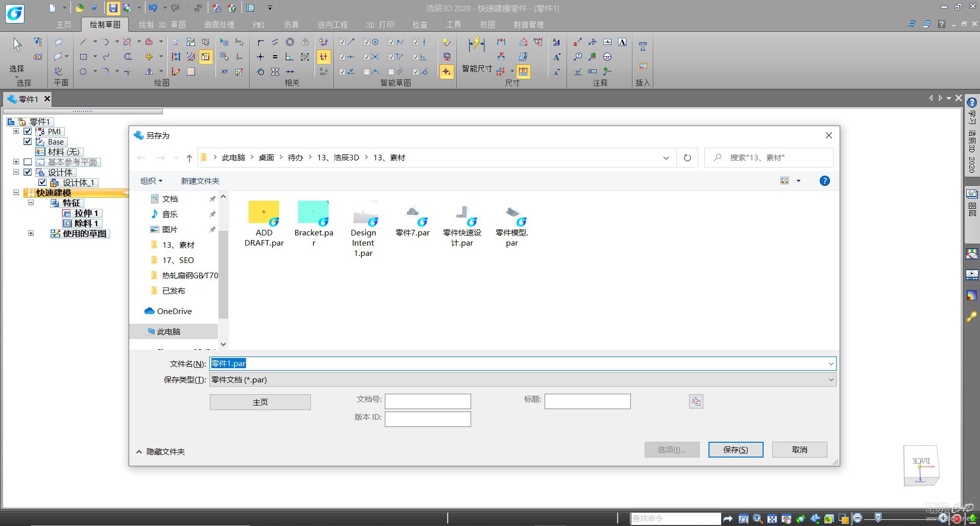Apply the Equal relation icon
Screen dimensions: 980x526
pos(275,57)
